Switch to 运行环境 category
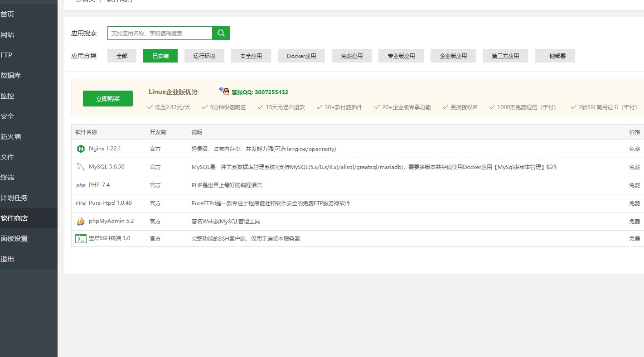The width and height of the screenshot is (644, 357). tap(204, 56)
